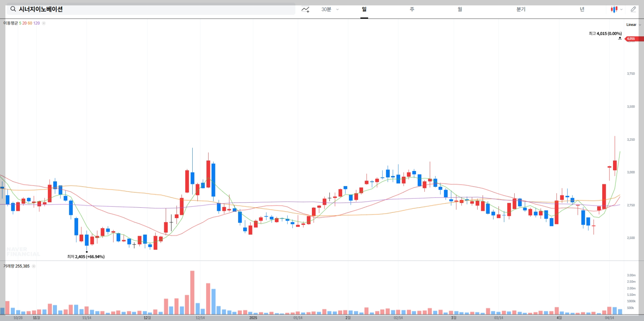Viewport: 644px width, 321px height.
Task: Click the 12월 date axis label
Action: pyautogui.click(x=147, y=318)
